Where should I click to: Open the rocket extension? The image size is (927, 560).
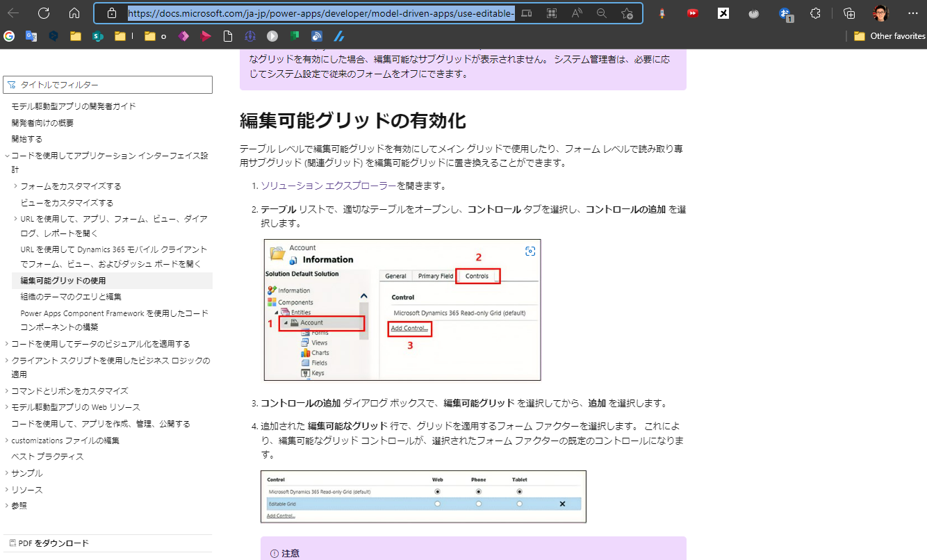click(x=662, y=13)
